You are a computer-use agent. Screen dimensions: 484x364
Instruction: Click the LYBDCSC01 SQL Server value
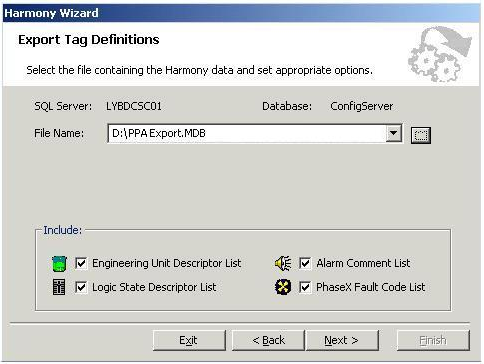134,106
